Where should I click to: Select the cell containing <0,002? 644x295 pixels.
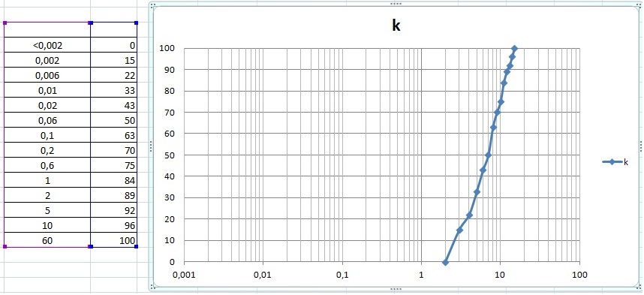(x=47, y=45)
